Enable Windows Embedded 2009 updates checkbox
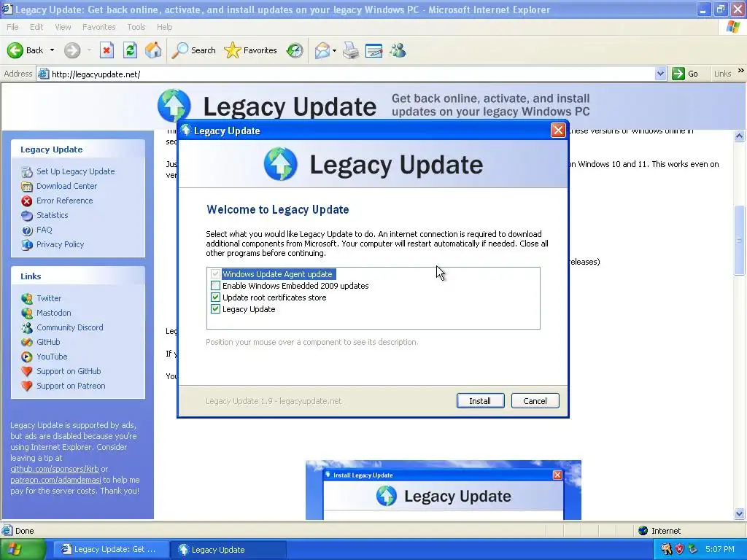The height and width of the screenshot is (560, 747). pyautogui.click(x=215, y=286)
